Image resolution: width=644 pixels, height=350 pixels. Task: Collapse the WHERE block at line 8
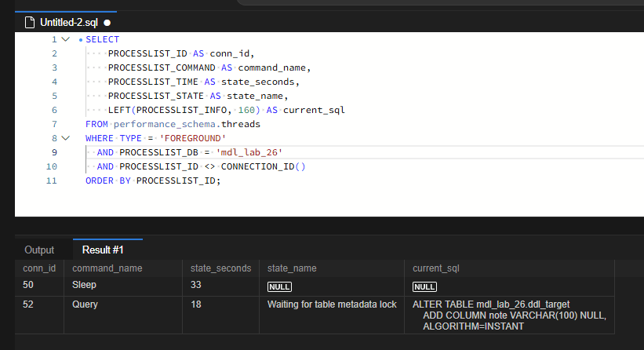tap(65, 138)
